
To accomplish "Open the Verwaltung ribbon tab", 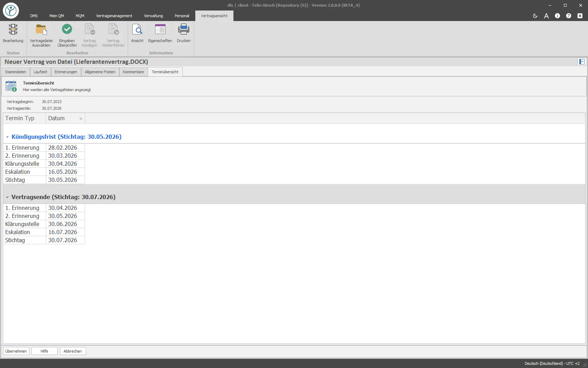I will 153,16.
